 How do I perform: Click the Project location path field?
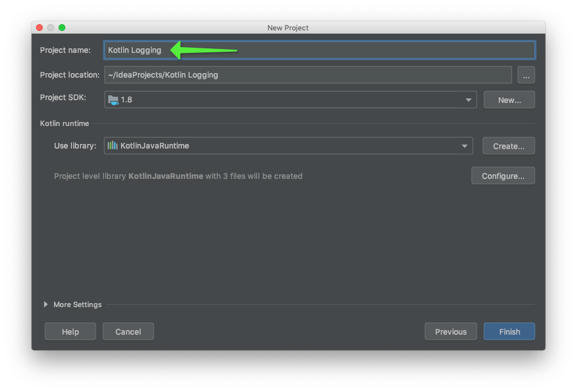tap(307, 75)
